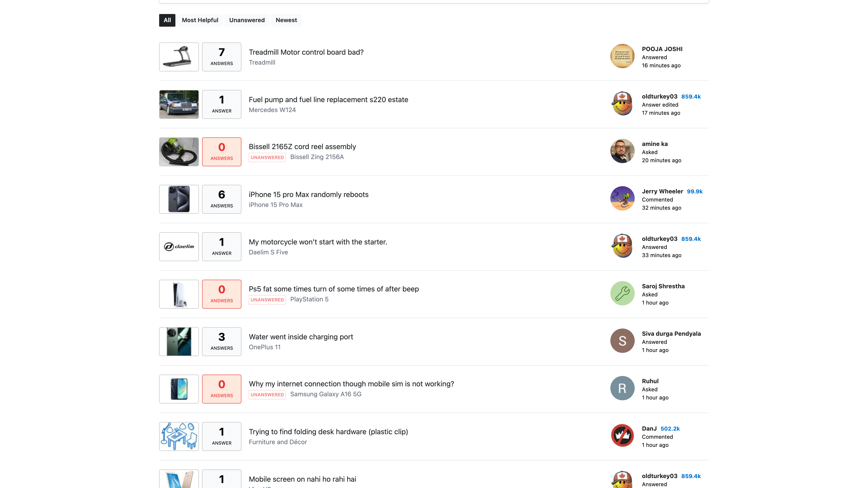
Task: Click Jerry Wheeler's avatar
Action: [622, 199]
